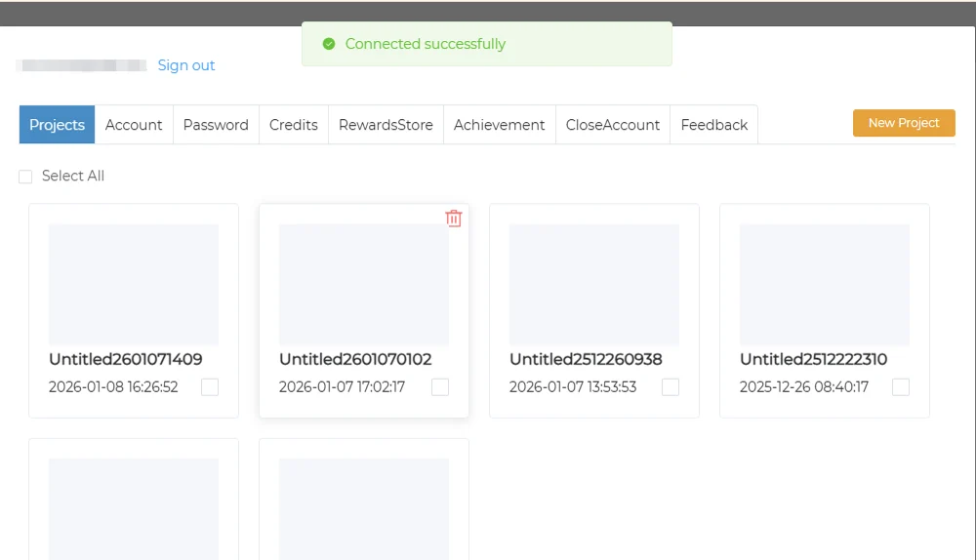Open the CloseAccount tab

point(613,125)
